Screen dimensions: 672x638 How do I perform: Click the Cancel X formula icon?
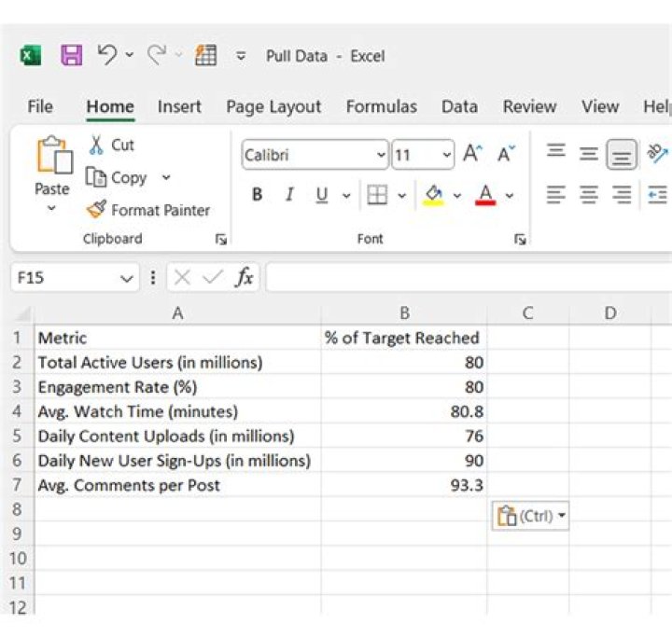point(182,277)
